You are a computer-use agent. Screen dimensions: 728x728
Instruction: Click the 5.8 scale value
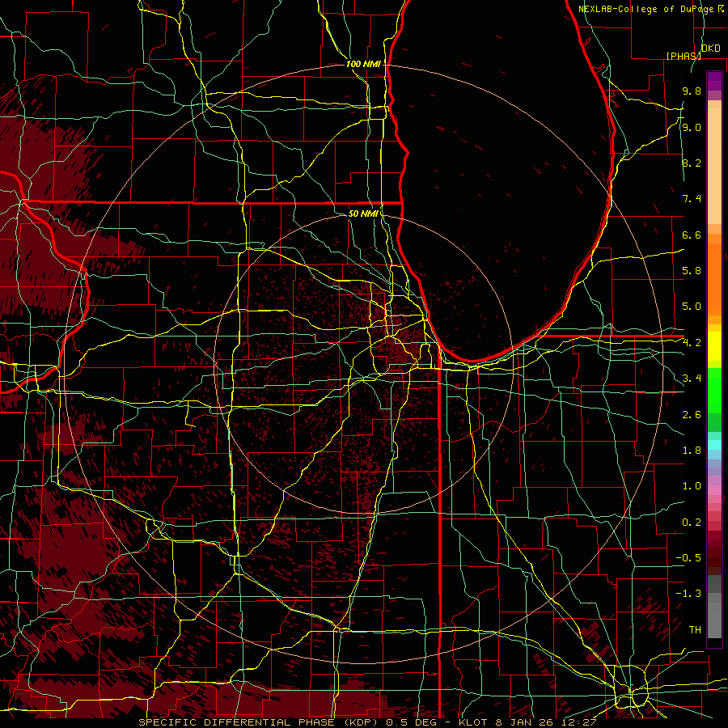pos(692,271)
